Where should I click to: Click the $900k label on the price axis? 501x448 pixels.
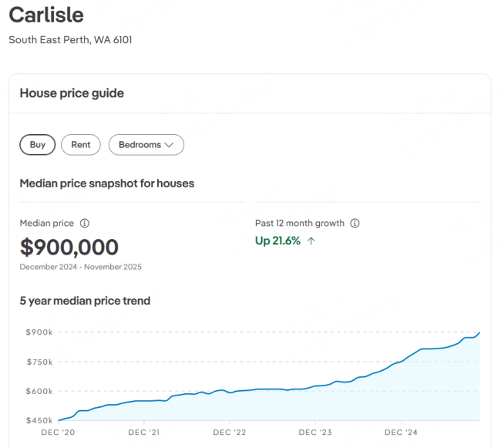point(39,332)
